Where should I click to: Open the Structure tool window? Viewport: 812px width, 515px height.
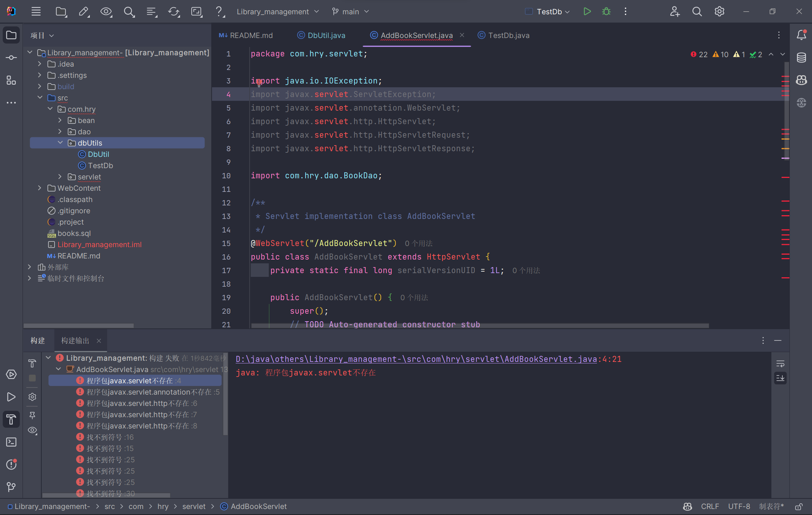(11, 80)
